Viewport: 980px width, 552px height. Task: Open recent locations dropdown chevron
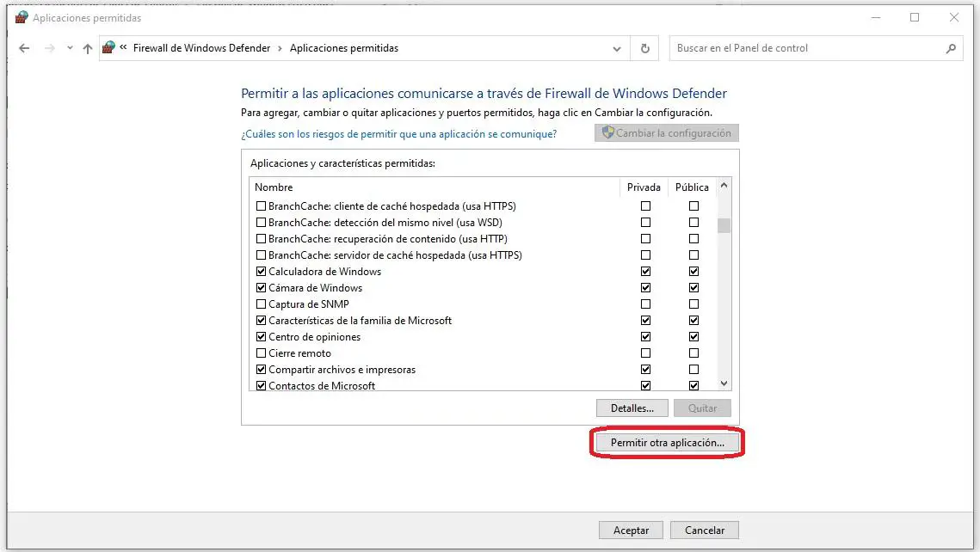pos(70,48)
